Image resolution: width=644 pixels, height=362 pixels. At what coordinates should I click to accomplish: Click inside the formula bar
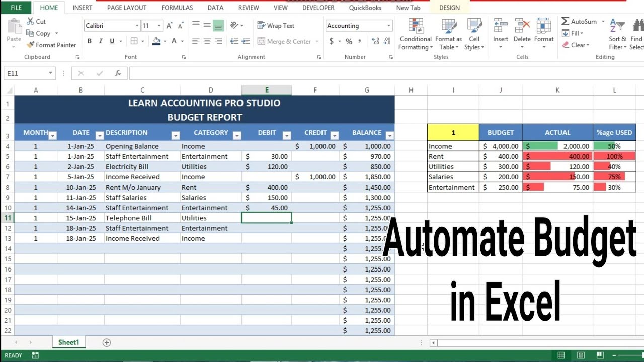386,73
